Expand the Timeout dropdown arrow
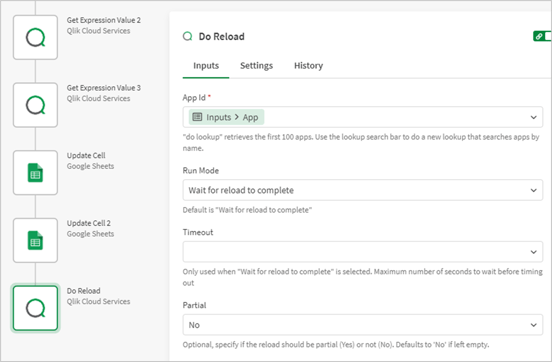Image resolution: width=552 pixels, height=362 pixels. (x=533, y=252)
